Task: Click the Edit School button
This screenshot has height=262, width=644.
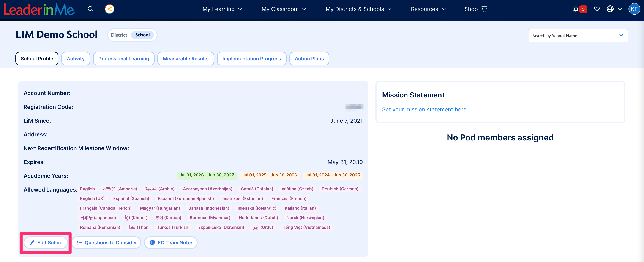Action: point(46,243)
